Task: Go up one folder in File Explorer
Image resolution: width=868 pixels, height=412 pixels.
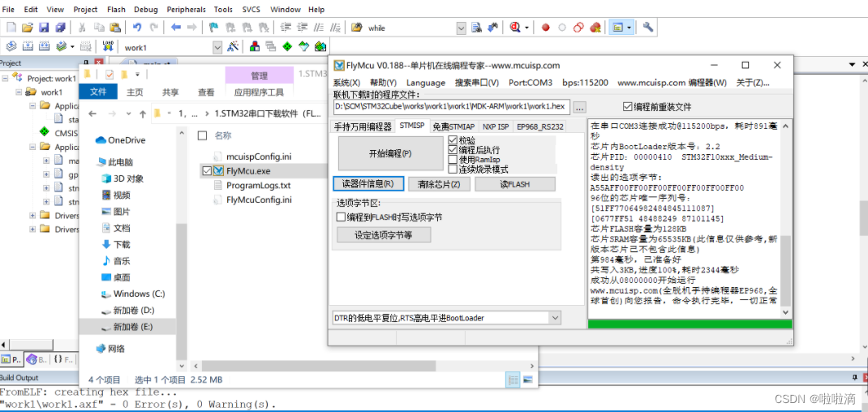Action: [x=143, y=114]
